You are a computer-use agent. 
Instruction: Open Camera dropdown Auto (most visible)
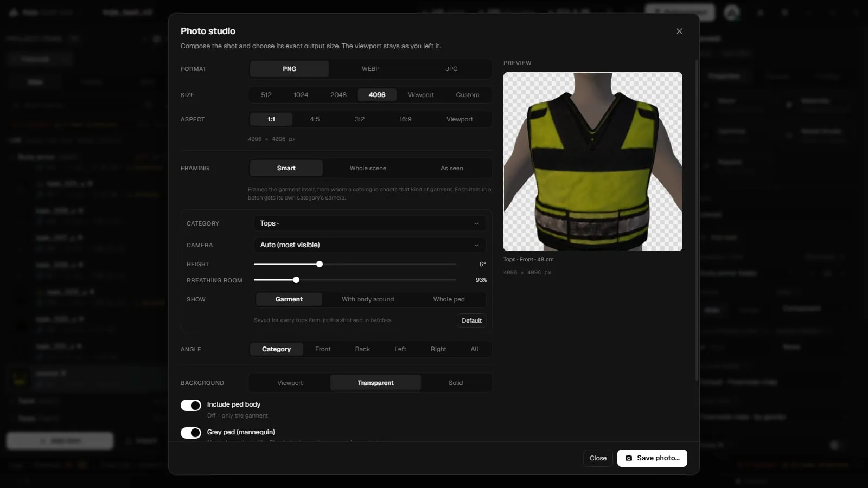point(369,245)
